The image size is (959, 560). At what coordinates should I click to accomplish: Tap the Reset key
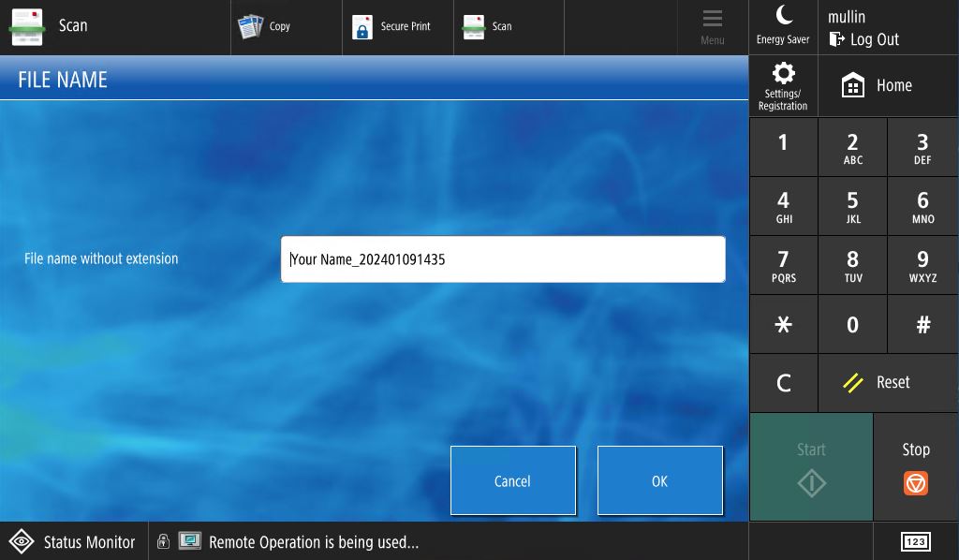[888, 383]
